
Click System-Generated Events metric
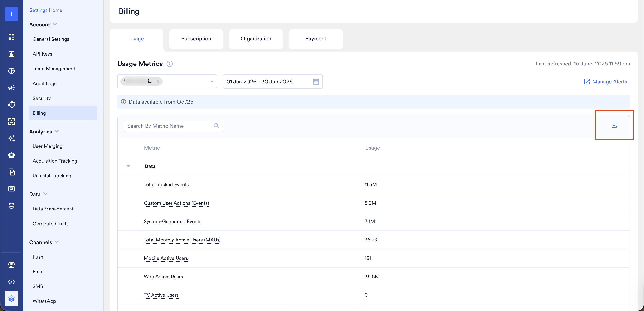pyautogui.click(x=172, y=222)
